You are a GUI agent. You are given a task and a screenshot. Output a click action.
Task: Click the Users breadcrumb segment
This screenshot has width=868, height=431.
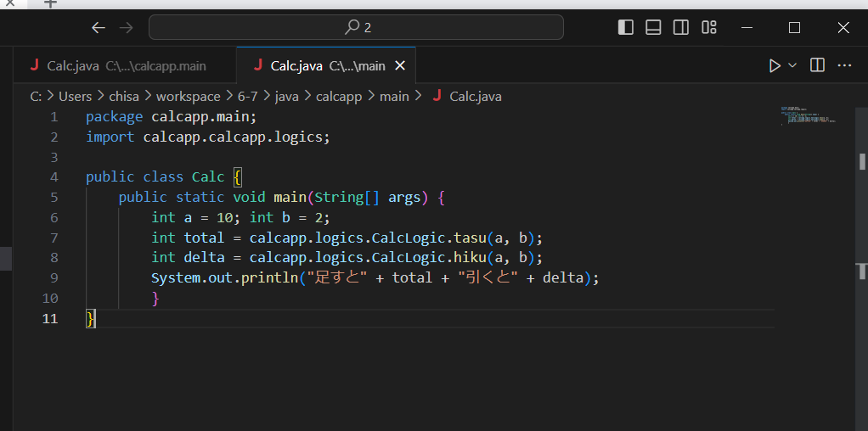click(x=75, y=96)
